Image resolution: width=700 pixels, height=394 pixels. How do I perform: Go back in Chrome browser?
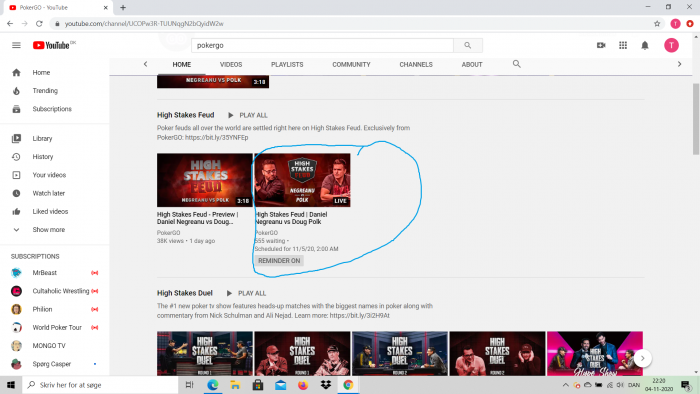coord(10,24)
